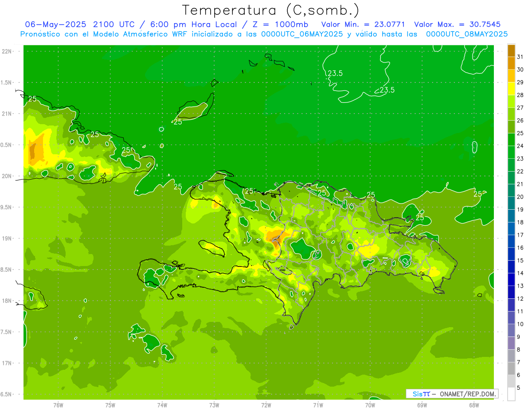This screenshot has height=411, width=532.
Task: Click the legend value "26"
Action: 520,120
